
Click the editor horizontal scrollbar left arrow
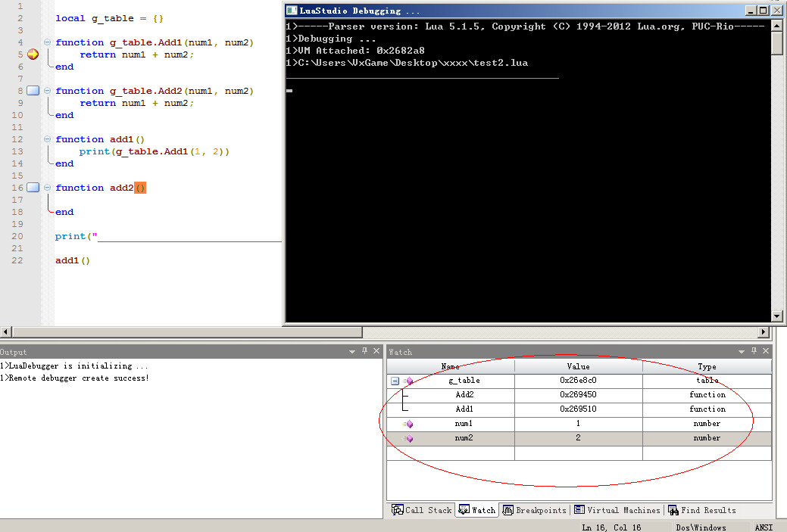[x=5, y=331]
